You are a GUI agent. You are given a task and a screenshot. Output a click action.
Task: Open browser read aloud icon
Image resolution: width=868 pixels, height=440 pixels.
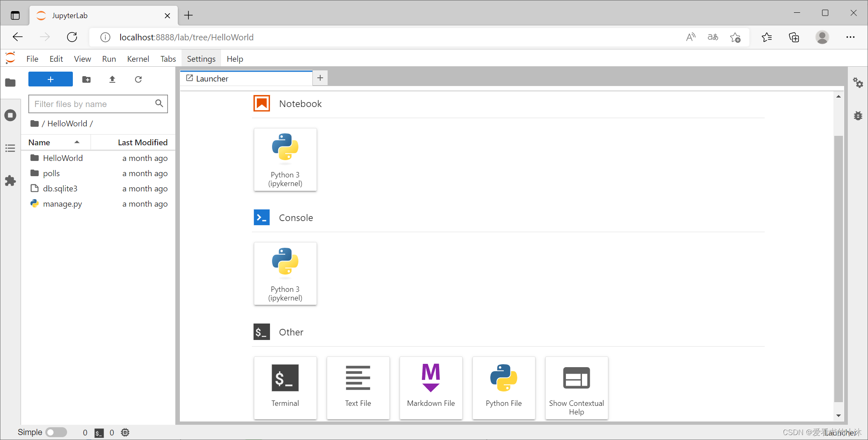pos(691,37)
